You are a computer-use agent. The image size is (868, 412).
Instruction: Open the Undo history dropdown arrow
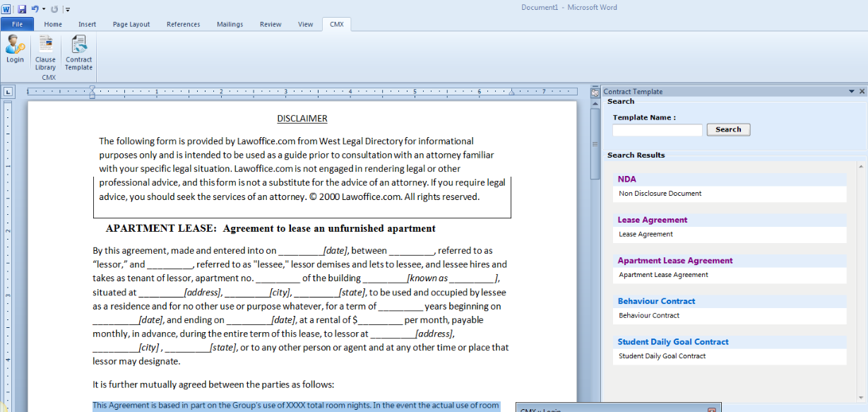[43, 9]
